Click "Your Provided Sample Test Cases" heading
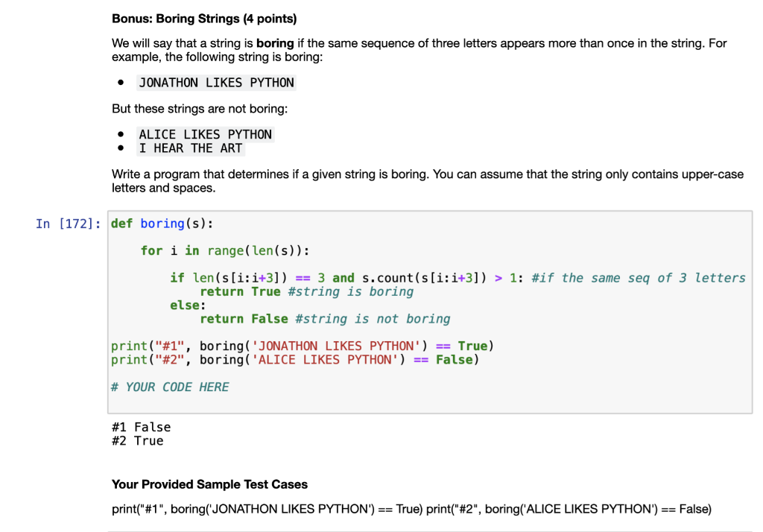The width and height of the screenshot is (763, 532). (x=209, y=484)
